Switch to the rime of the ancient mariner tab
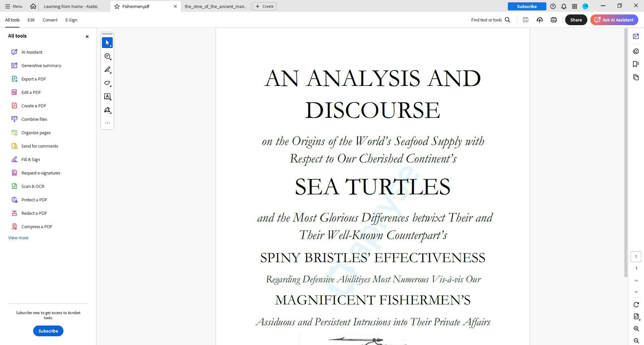The height and width of the screenshot is (345, 644). click(x=215, y=6)
